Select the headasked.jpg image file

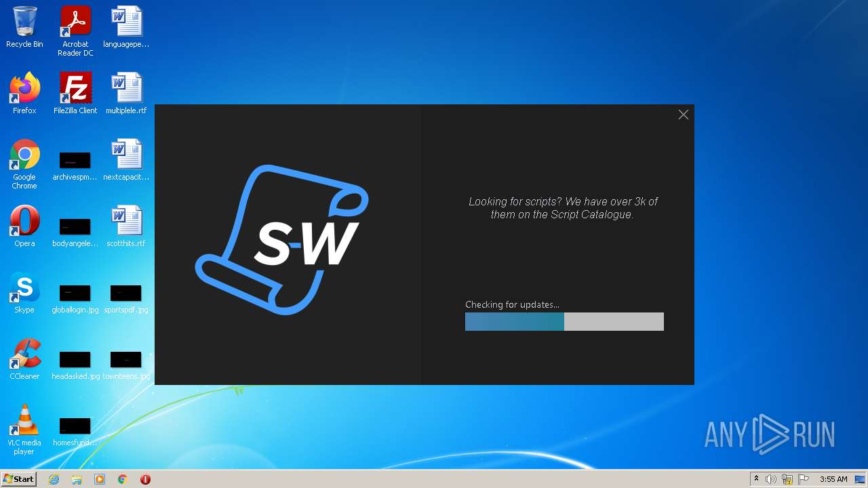tap(75, 365)
